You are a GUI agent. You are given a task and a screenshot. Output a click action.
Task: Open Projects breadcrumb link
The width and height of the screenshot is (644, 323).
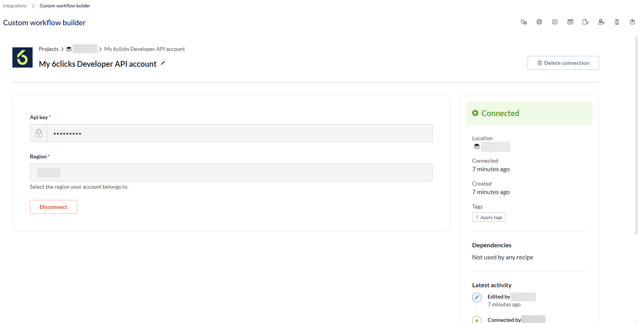48,49
